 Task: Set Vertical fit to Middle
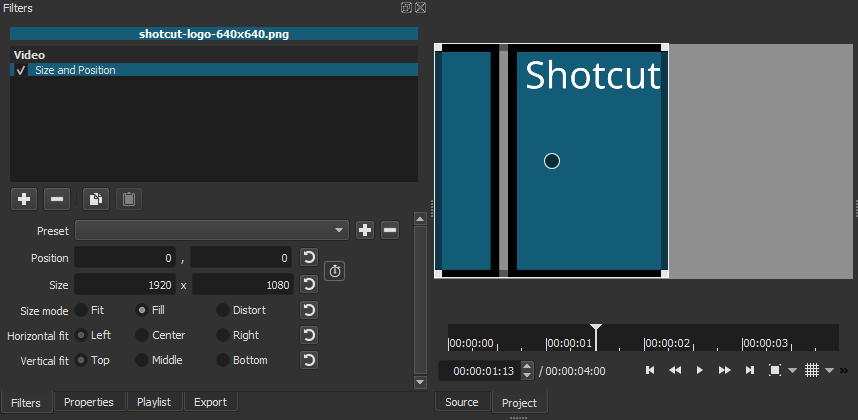click(142, 360)
